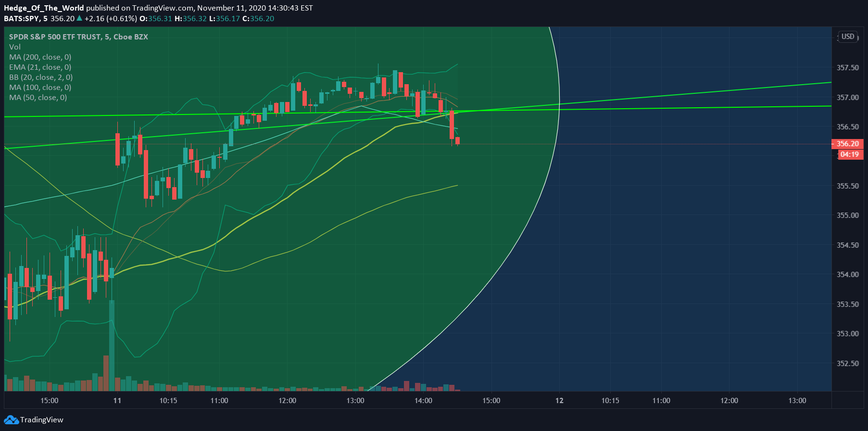The height and width of the screenshot is (431, 868).
Task: Select the MA (100, close, 0) indicator
Action: pos(40,87)
